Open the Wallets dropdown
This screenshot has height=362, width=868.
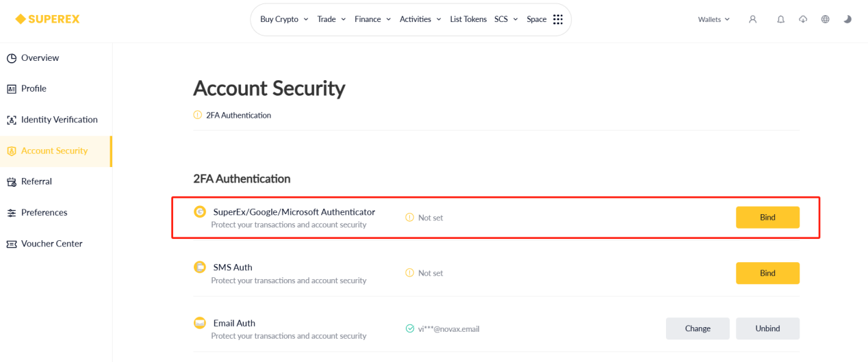click(713, 19)
